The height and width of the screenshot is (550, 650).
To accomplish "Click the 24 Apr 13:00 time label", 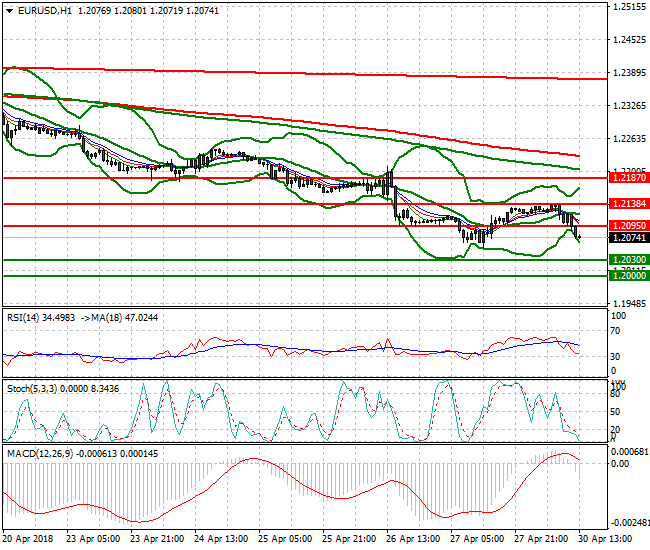I will tap(221, 539).
